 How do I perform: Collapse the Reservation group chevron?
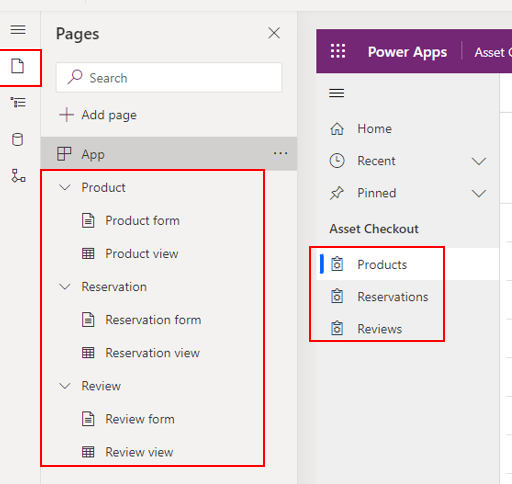pyautogui.click(x=65, y=287)
